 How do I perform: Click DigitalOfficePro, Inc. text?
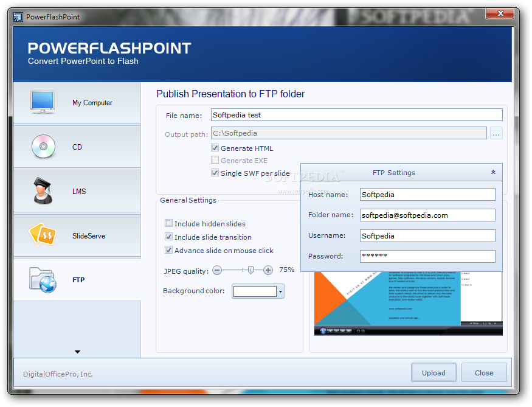click(x=58, y=374)
